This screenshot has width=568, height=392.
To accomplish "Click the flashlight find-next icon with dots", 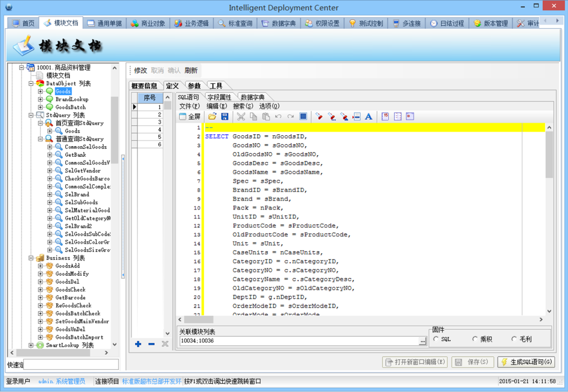I will point(331,116).
